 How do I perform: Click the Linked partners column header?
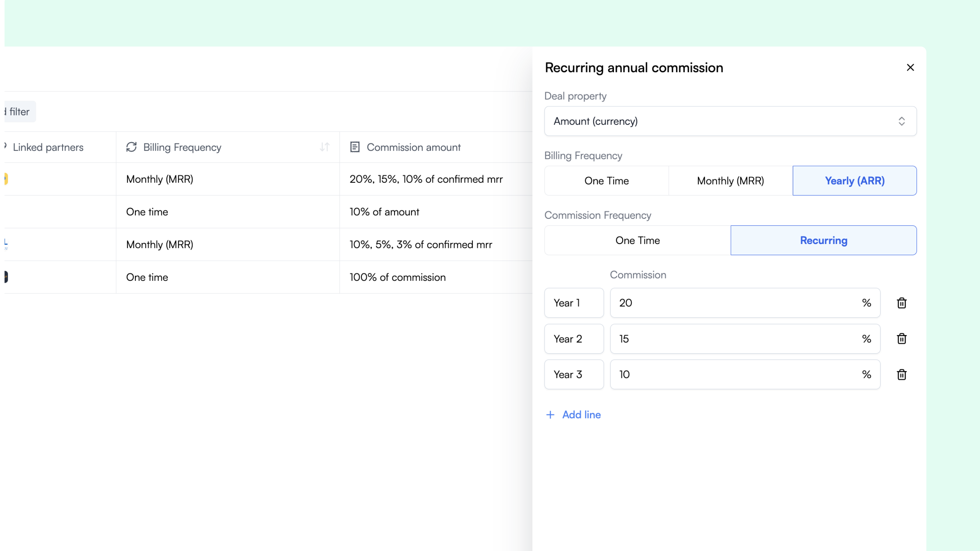48,147
